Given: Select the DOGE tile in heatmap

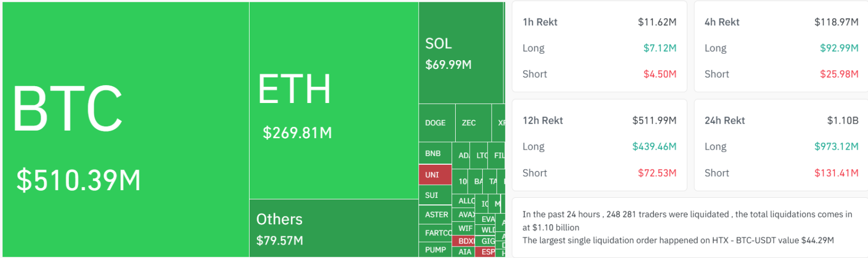Looking at the screenshot, I should pos(436,123).
